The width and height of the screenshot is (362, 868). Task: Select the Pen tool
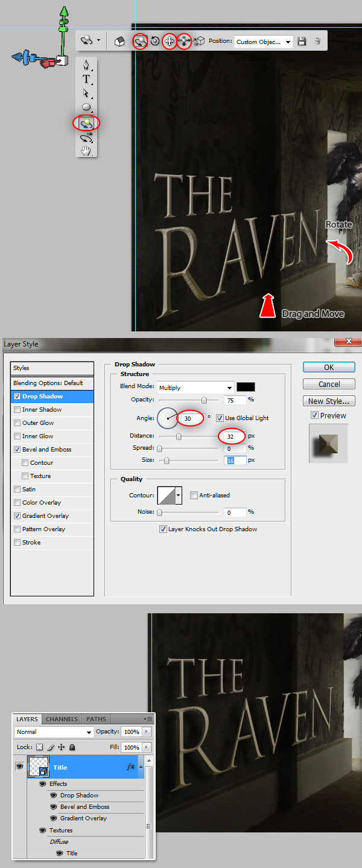pyautogui.click(x=87, y=65)
